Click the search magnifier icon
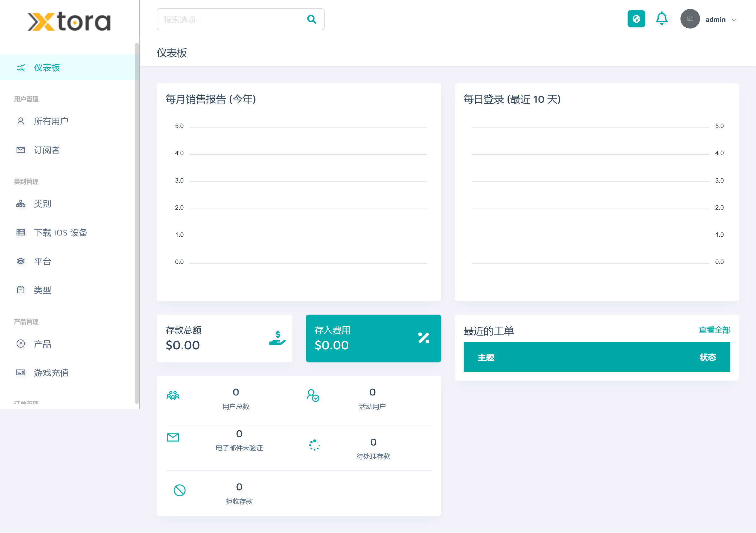This screenshot has width=756, height=533. (311, 19)
